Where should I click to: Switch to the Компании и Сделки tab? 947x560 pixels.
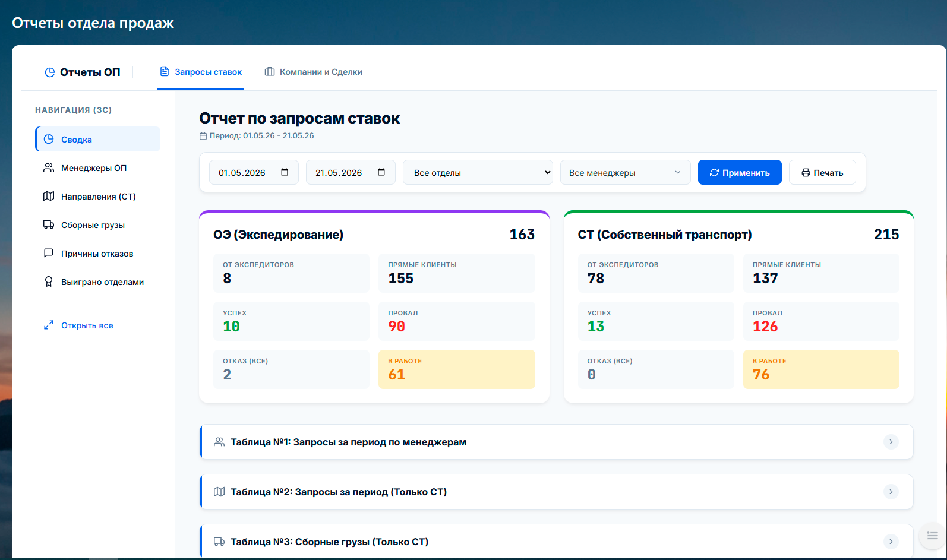pos(313,72)
